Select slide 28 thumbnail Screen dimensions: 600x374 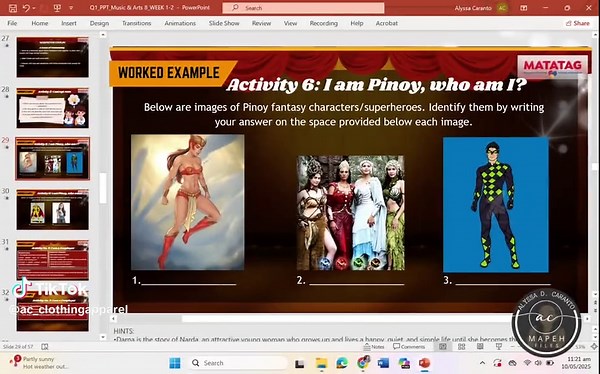click(x=52, y=108)
